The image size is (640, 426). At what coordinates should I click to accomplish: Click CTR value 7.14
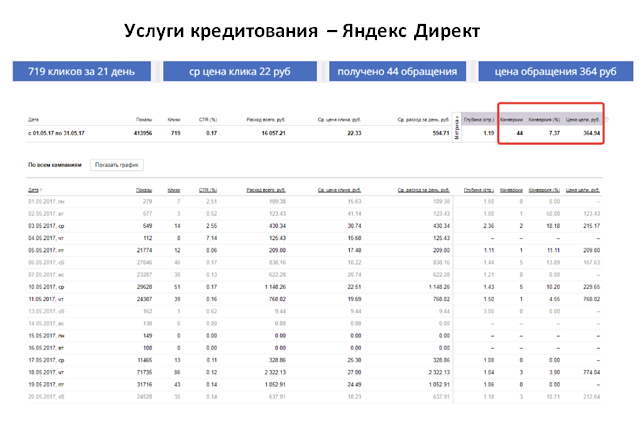pyautogui.click(x=211, y=238)
